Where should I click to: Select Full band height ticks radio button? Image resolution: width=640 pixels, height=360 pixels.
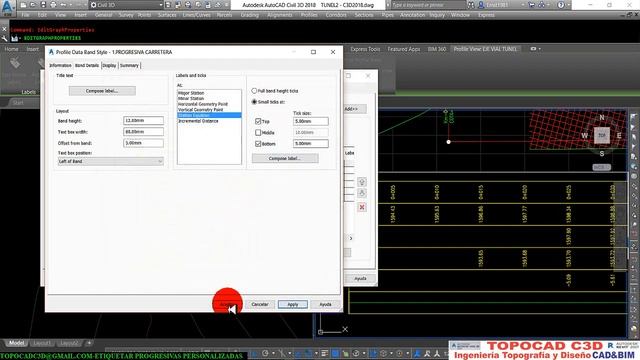point(254,91)
